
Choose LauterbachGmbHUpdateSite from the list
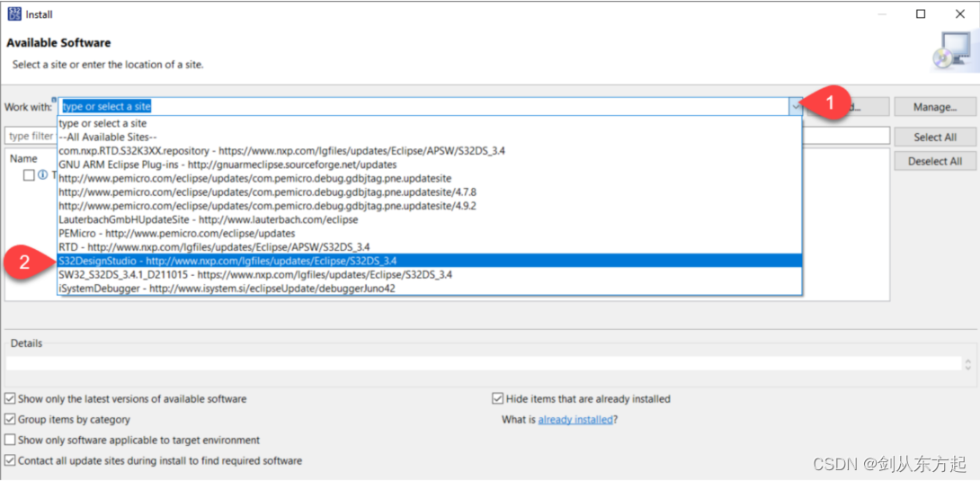pos(429,219)
